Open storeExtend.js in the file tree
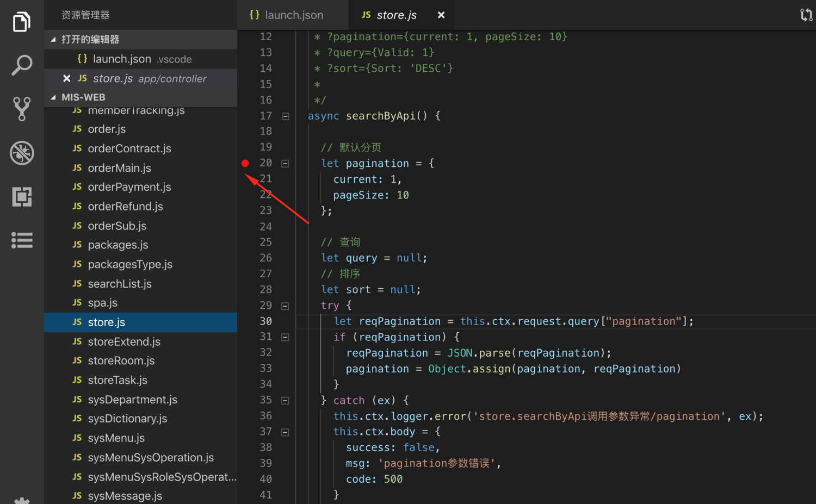The image size is (816, 504). click(x=140, y=341)
